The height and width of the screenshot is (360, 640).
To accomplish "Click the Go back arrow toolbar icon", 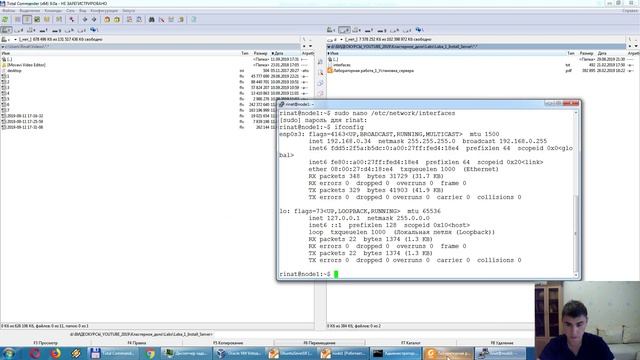I will point(84,19).
